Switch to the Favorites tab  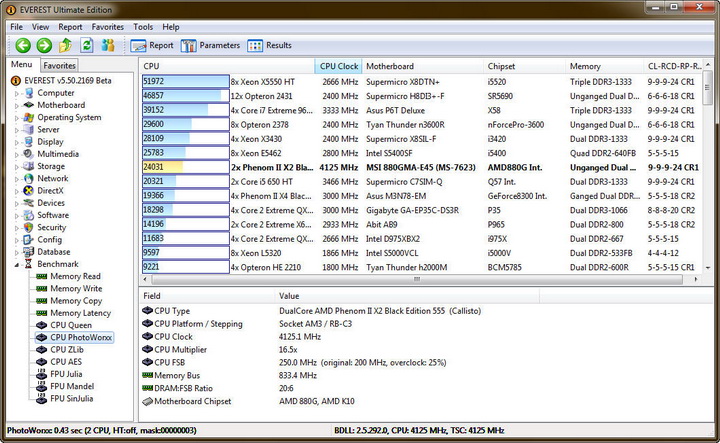click(59, 66)
